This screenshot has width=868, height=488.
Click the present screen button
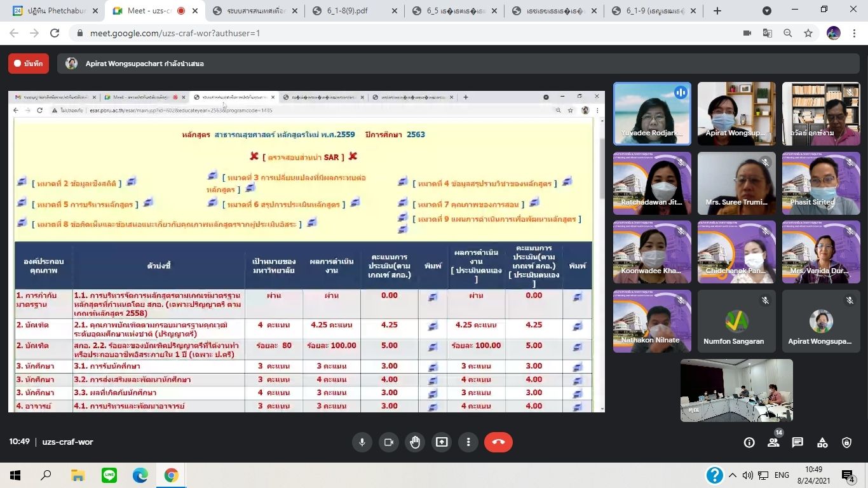442,442
